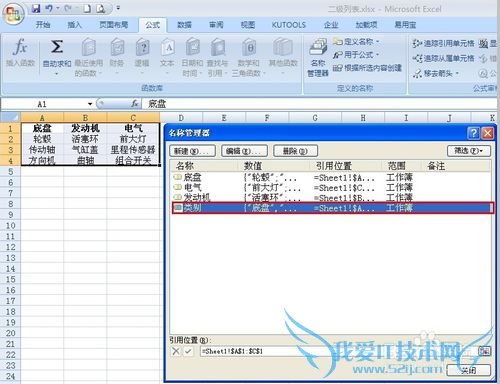This screenshot has width=500, height=384.
Task: Click the formula bar showing 底盘
Action: coord(320,104)
